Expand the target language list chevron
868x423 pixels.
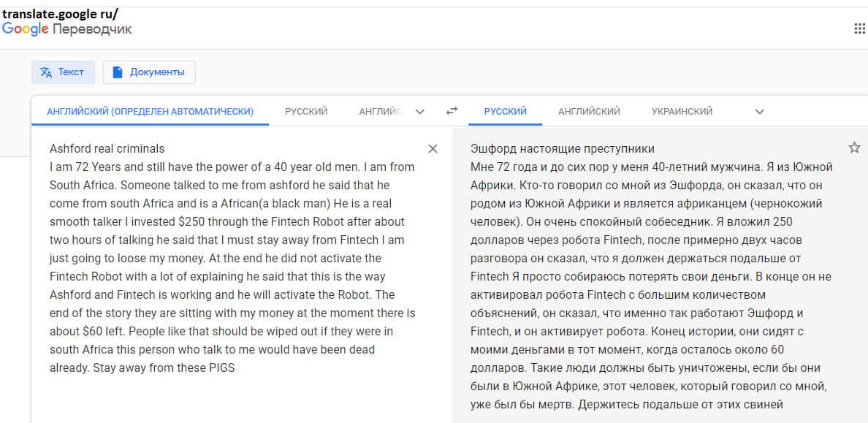759,112
